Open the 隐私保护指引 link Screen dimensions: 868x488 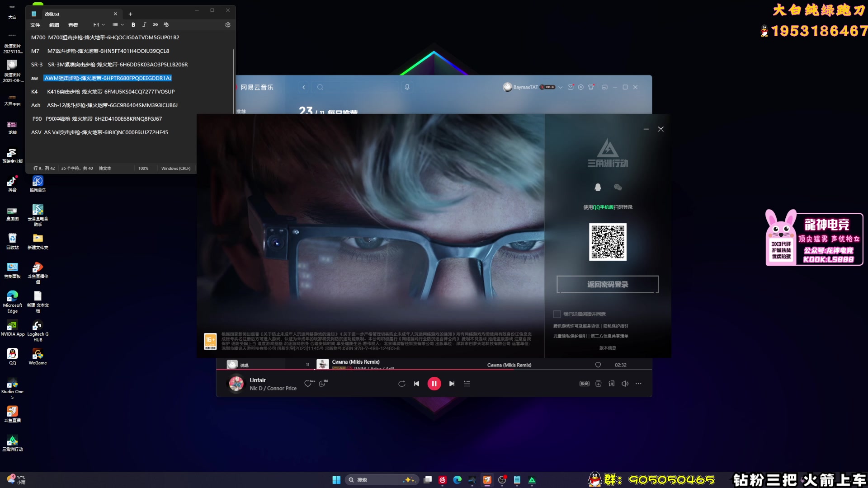tap(616, 326)
